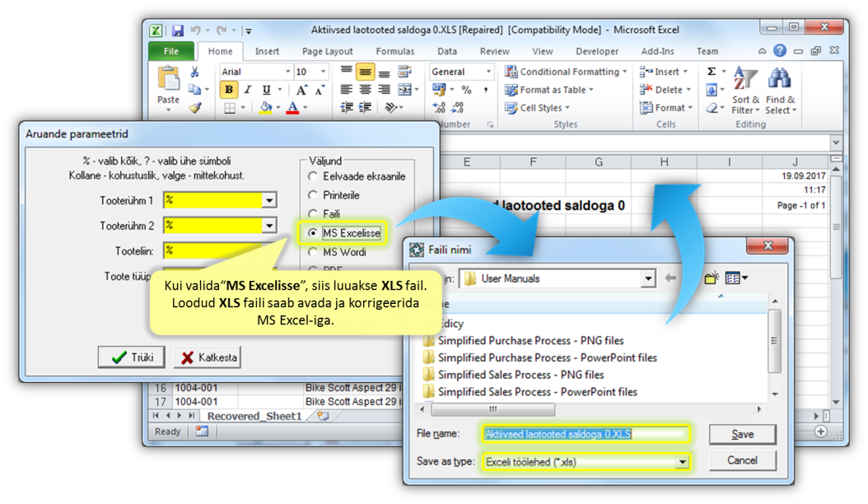Open the font size dropdown showing 10
Viewport: 868px width, 504px height.
[x=323, y=72]
